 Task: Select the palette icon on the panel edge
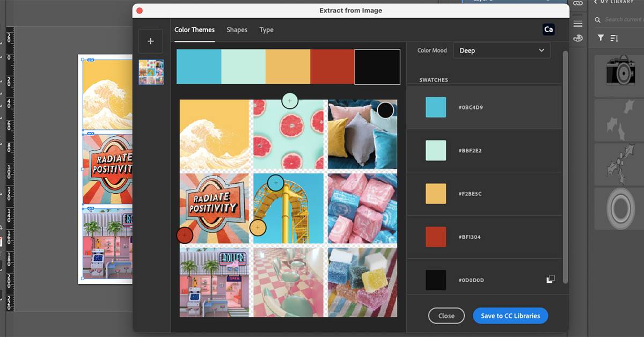(579, 38)
